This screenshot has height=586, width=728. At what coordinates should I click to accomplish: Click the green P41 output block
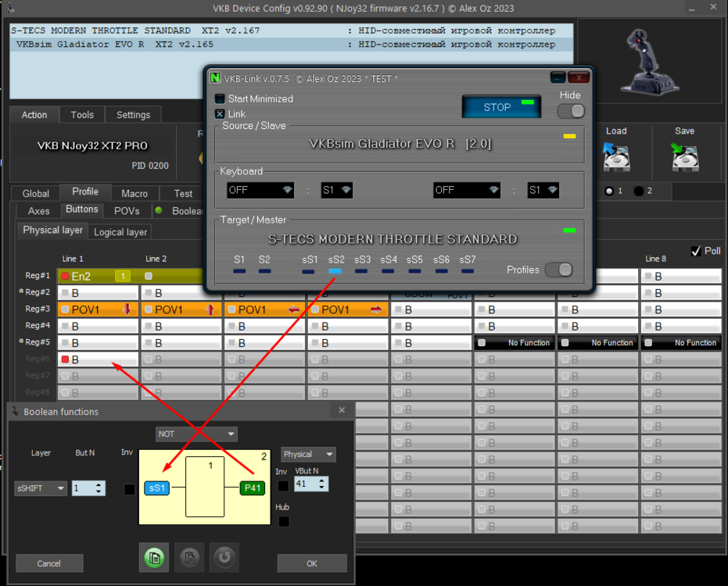(253, 488)
